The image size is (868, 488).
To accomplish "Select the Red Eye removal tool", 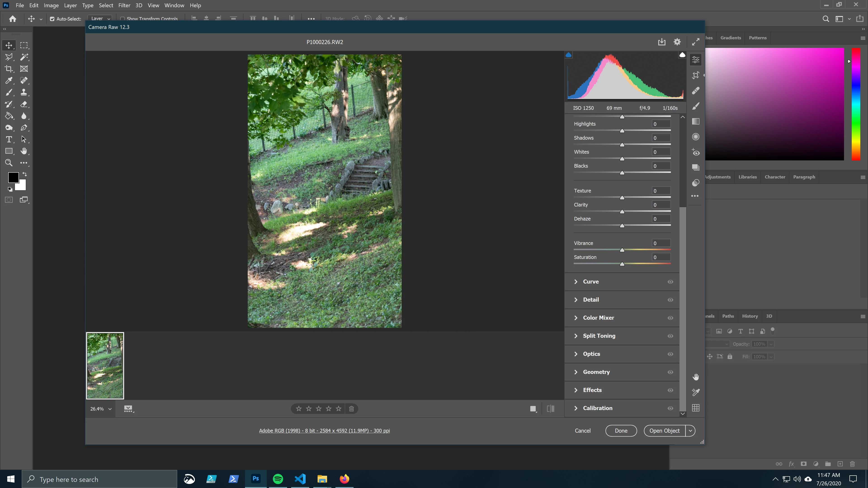I will pyautogui.click(x=696, y=152).
